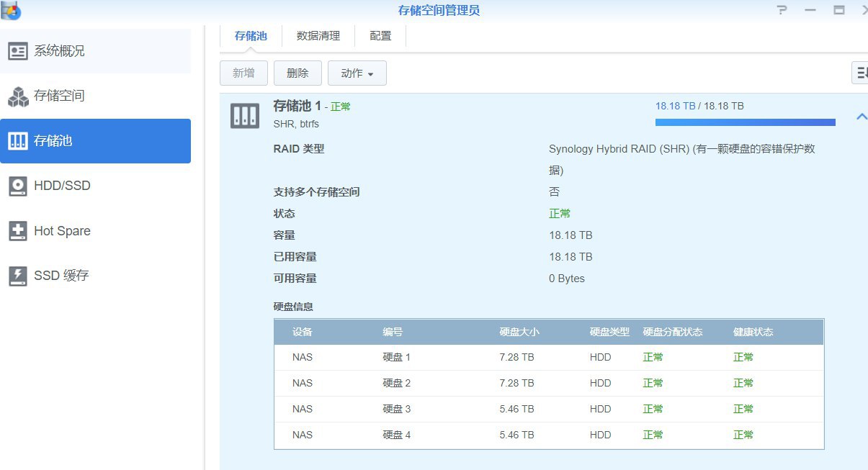Click the Hot Spare icon
Viewport: 868px width, 470px height.
pyautogui.click(x=18, y=231)
